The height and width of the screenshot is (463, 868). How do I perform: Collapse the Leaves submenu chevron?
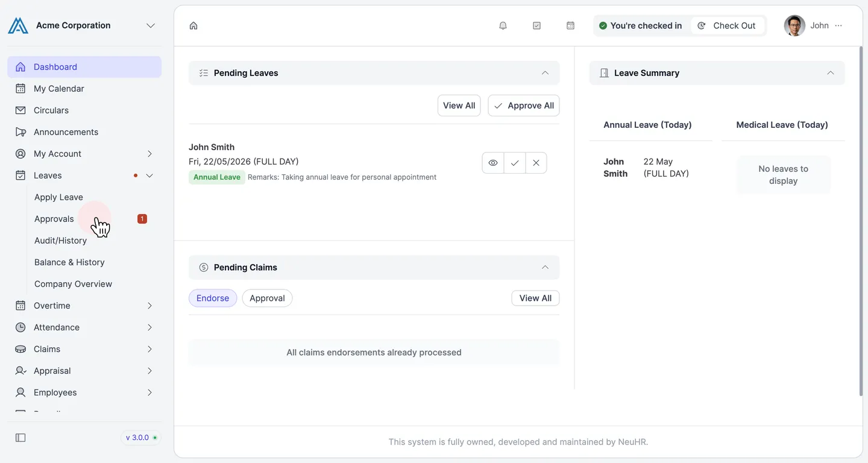[x=149, y=175]
